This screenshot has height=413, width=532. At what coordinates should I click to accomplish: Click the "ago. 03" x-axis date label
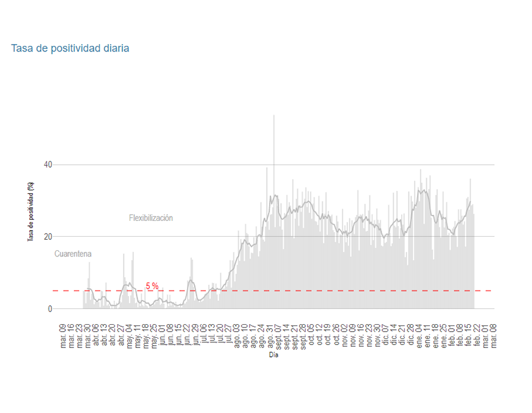point(237,336)
